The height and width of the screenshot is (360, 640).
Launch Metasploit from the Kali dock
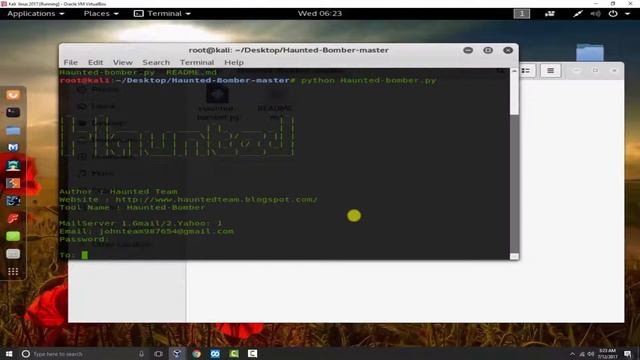pyautogui.click(x=13, y=147)
